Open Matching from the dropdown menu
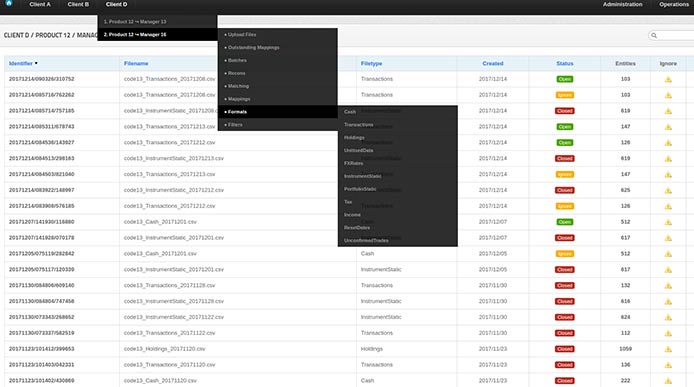This screenshot has height=387, width=694. (278, 86)
